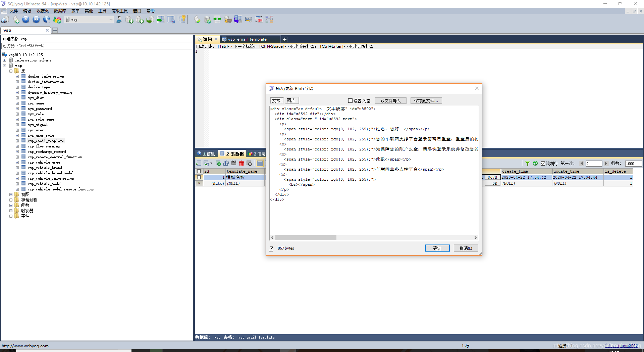Expand the information_schema database node

tap(5, 60)
